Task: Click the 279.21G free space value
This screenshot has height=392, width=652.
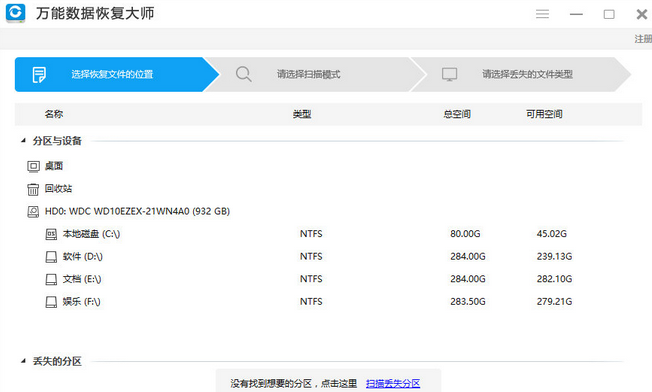Action: click(554, 301)
